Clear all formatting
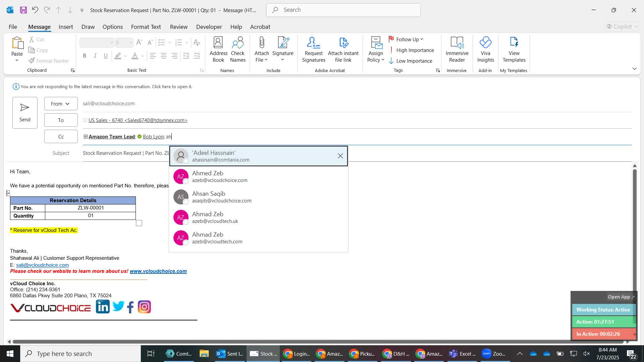The width and height of the screenshot is (644, 362). pos(197,43)
